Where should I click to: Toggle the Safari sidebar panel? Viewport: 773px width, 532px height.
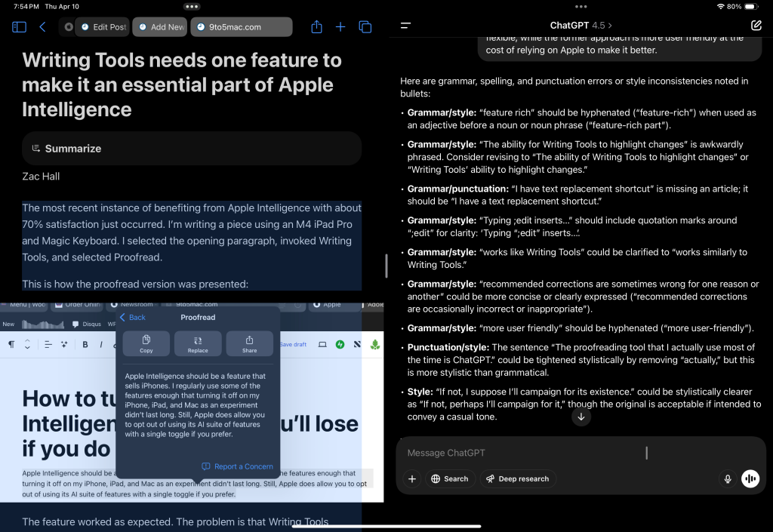pos(20,27)
